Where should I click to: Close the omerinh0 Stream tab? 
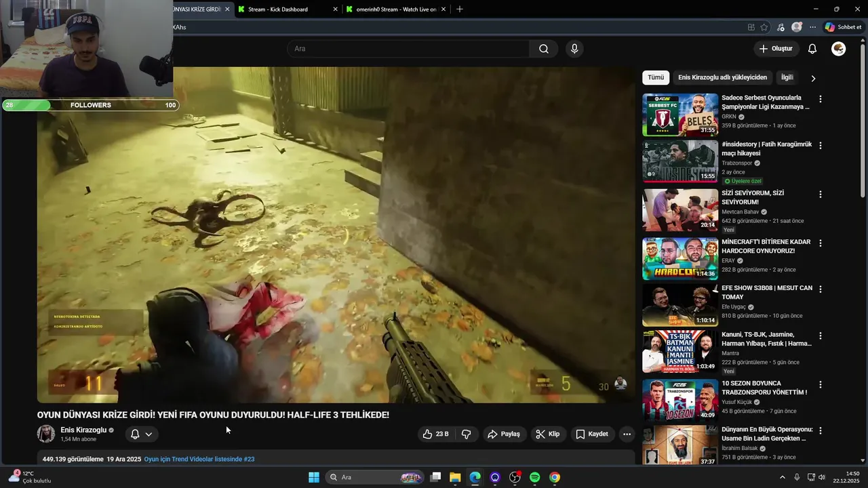pos(444,9)
